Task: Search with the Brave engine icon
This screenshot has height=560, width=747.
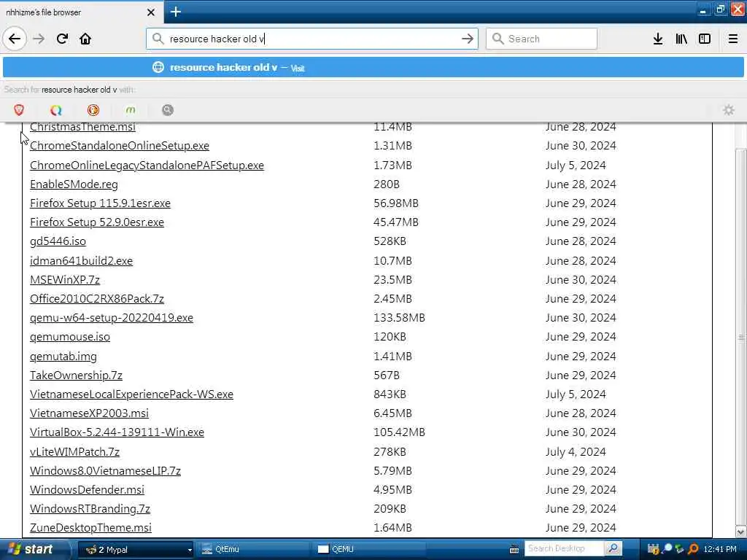Action: pos(19,110)
